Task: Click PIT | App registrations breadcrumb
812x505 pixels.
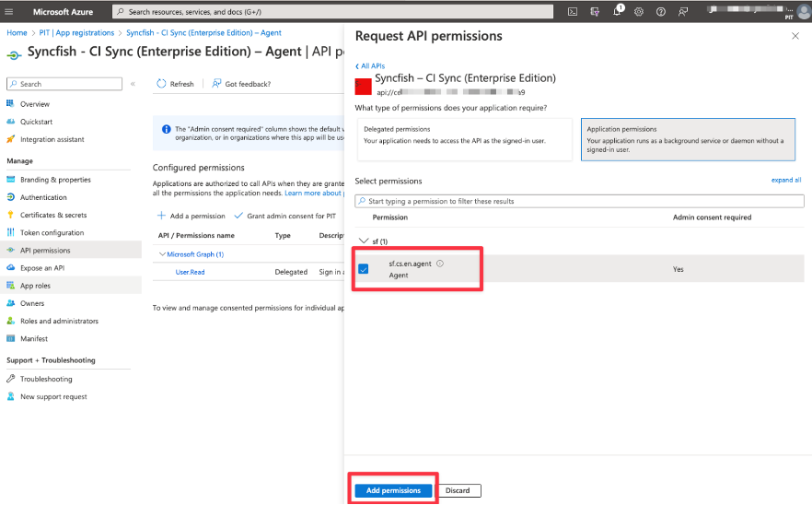Action: click(76, 32)
